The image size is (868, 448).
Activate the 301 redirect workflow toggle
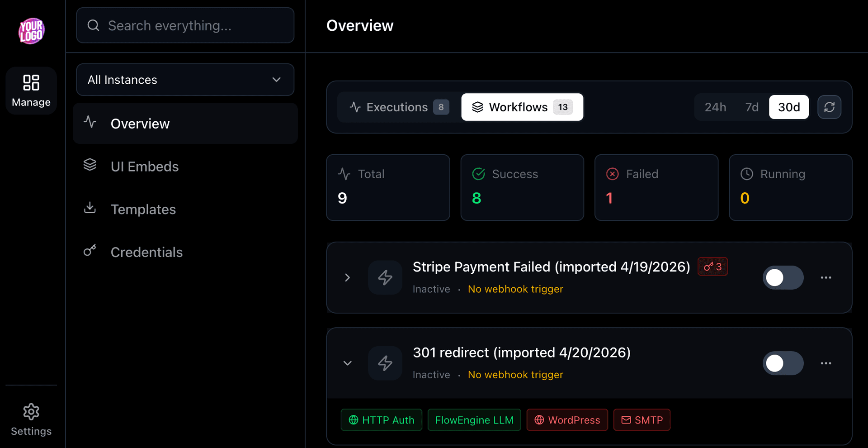783,363
